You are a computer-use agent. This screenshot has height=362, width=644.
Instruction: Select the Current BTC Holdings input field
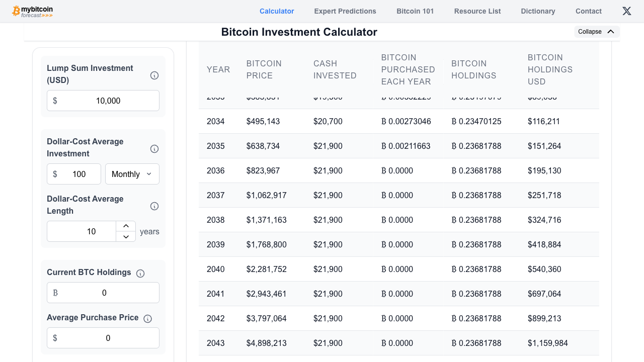click(103, 293)
